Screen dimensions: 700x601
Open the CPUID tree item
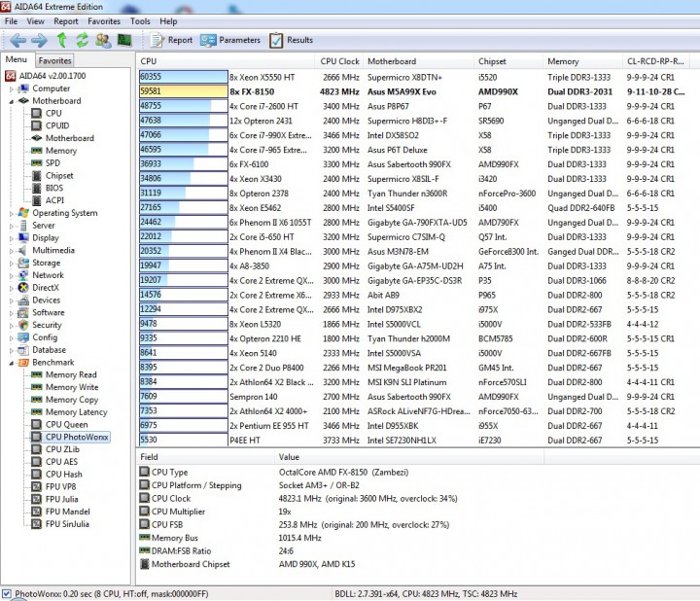(57, 125)
